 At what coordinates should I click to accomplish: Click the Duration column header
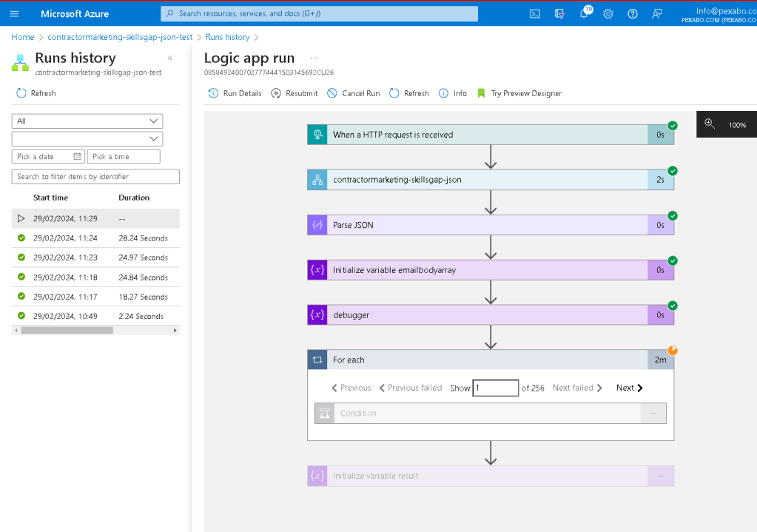click(x=134, y=198)
